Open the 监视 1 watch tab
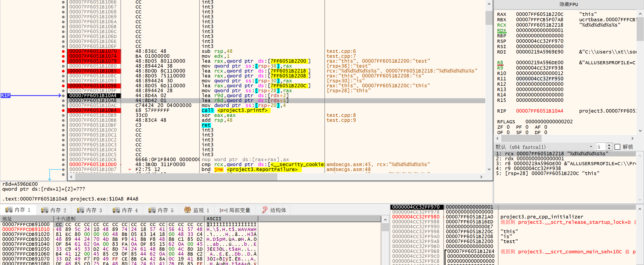 point(197,210)
